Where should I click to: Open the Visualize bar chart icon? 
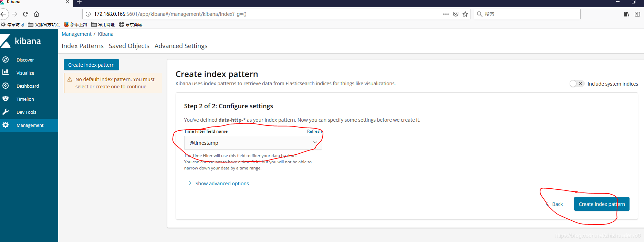[x=6, y=72]
